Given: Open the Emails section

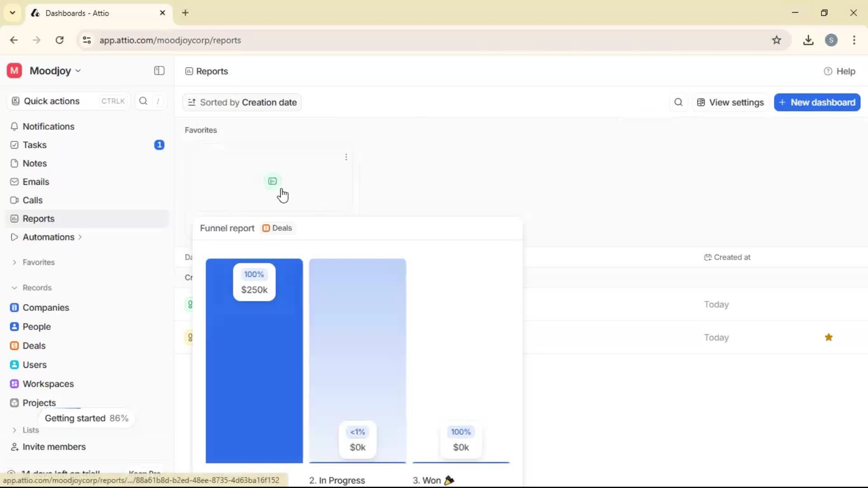Looking at the screenshot, I should coord(36,182).
